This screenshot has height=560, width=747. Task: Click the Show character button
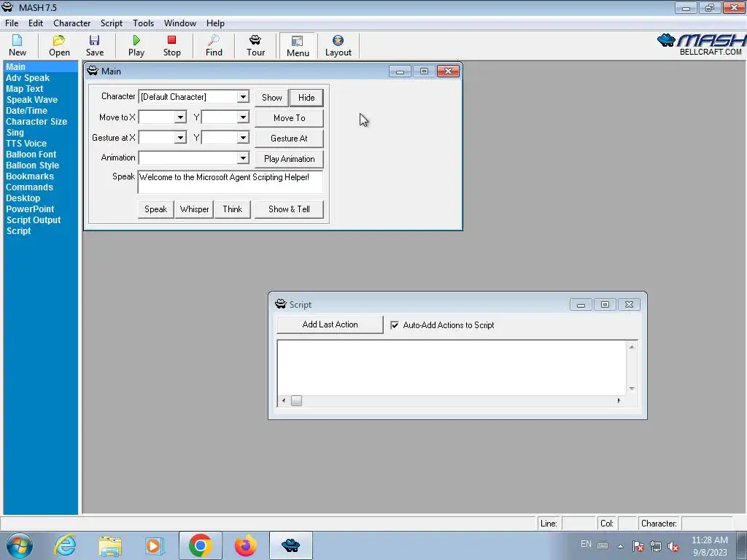tap(272, 98)
